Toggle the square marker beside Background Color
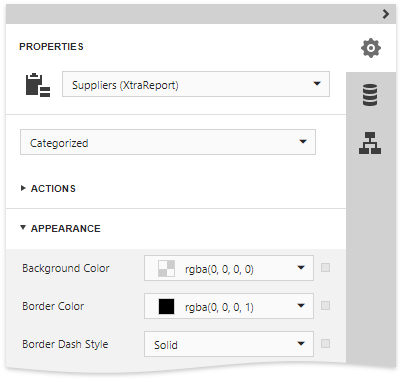This screenshot has height=381, width=402. [325, 268]
